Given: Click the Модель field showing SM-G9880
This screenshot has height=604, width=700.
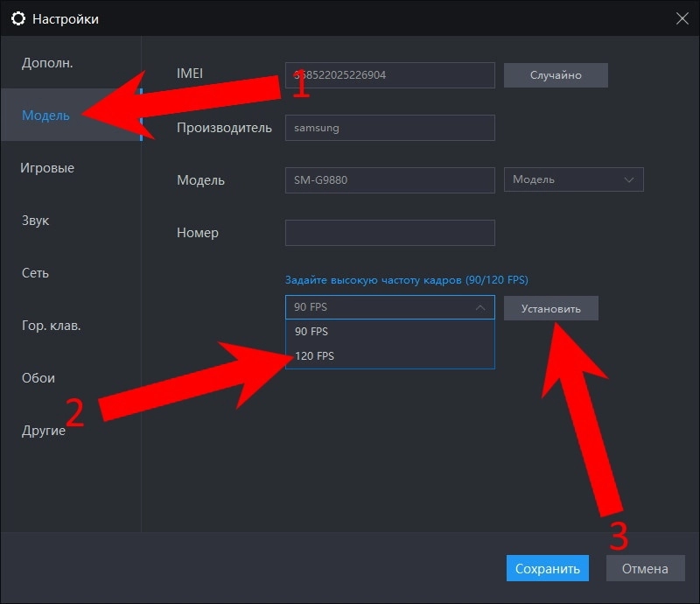Looking at the screenshot, I should coord(389,180).
